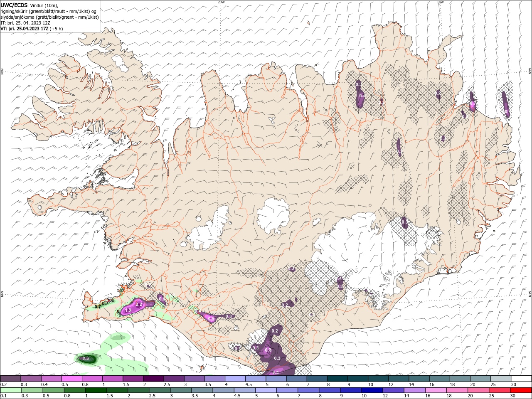Select the 1.5 swatch in the top snow scale
Screen dimensions: 532x399
(133, 378)
